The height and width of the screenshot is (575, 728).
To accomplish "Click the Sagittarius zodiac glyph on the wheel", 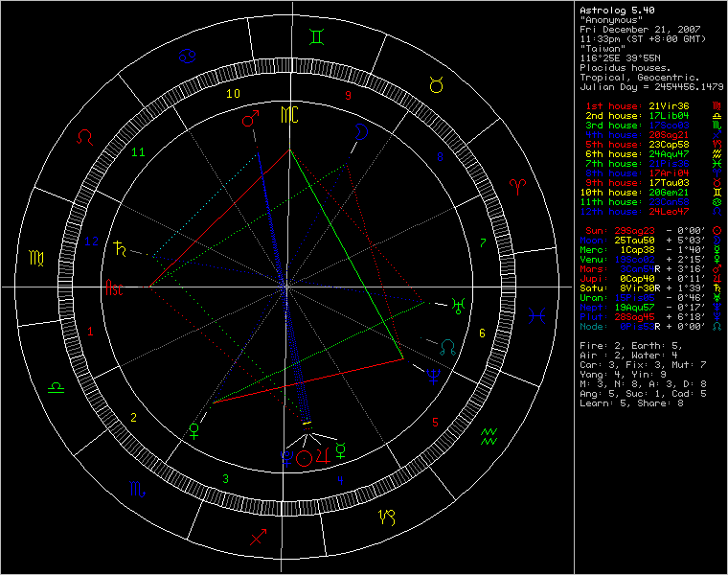I will pos(259,537).
